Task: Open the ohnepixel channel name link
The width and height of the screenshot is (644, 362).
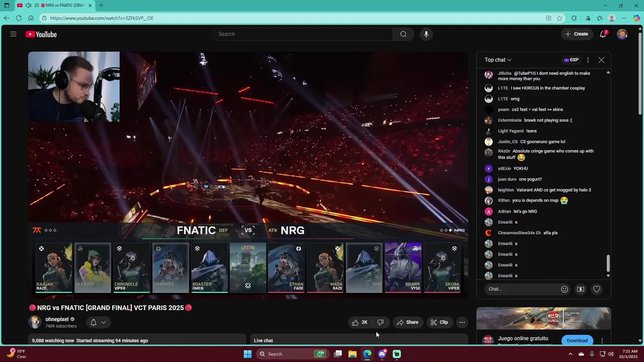Action: click(57, 319)
